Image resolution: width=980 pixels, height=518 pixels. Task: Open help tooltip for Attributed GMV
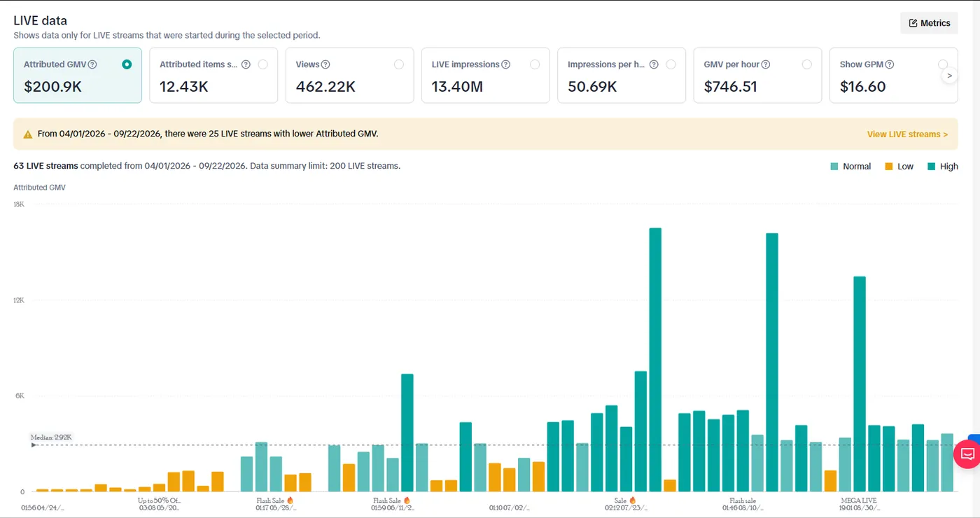click(92, 64)
